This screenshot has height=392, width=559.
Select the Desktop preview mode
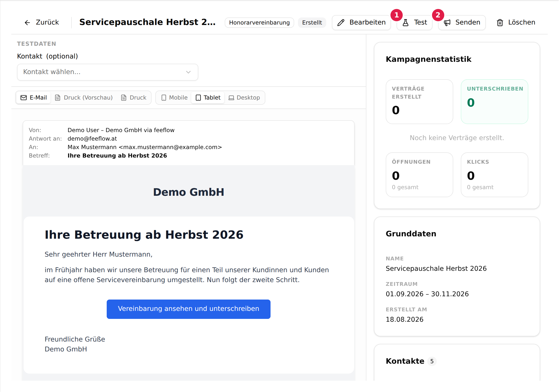(x=244, y=98)
